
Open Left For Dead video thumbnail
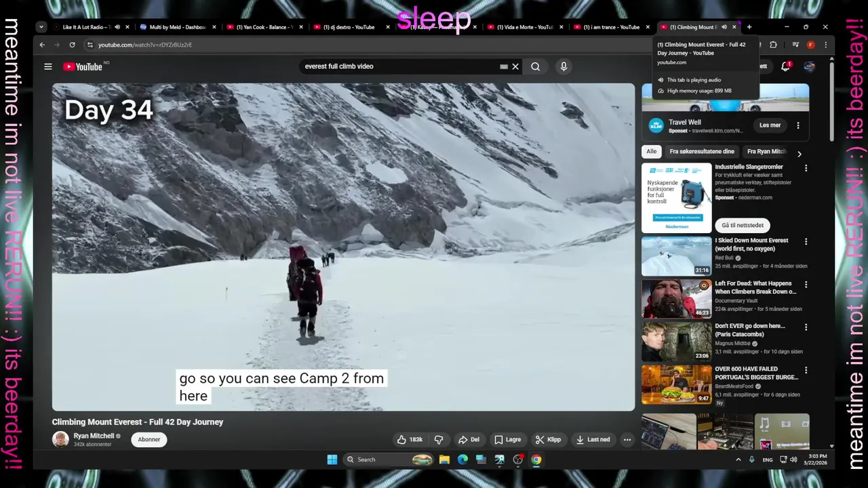(677, 299)
